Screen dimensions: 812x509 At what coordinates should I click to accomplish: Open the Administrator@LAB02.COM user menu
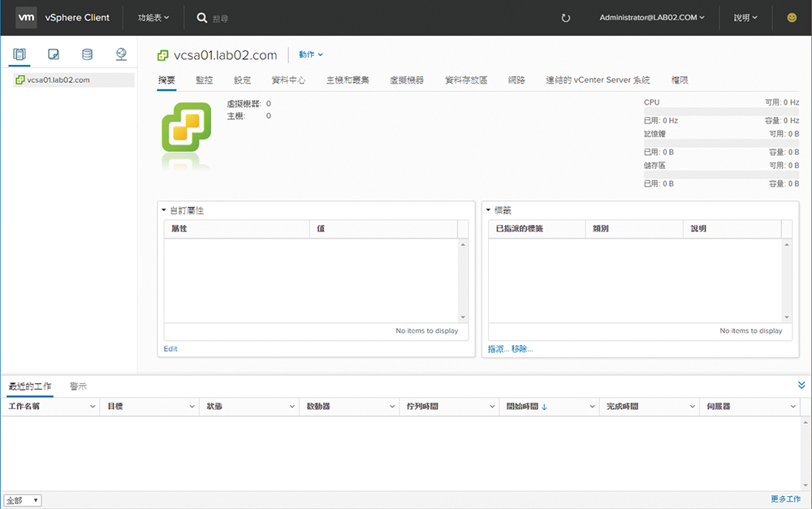(652, 18)
